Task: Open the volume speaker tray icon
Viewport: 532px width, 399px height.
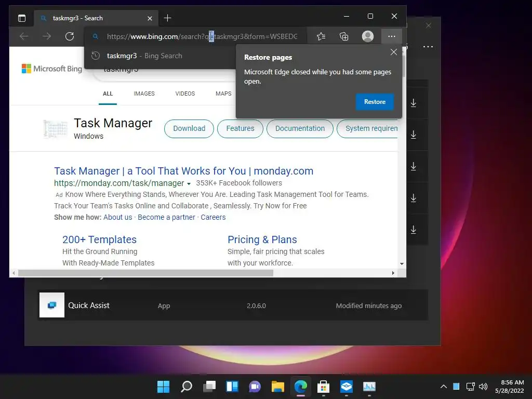Action: pyautogui.click(x=483, y=387)
